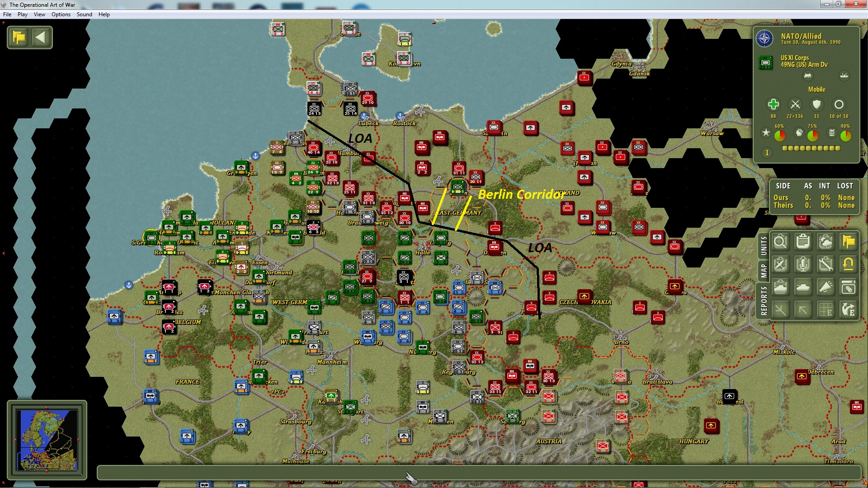Open the File menu
Image resolution: width=868 pixels, height=488 pixels.
point(7,14)
